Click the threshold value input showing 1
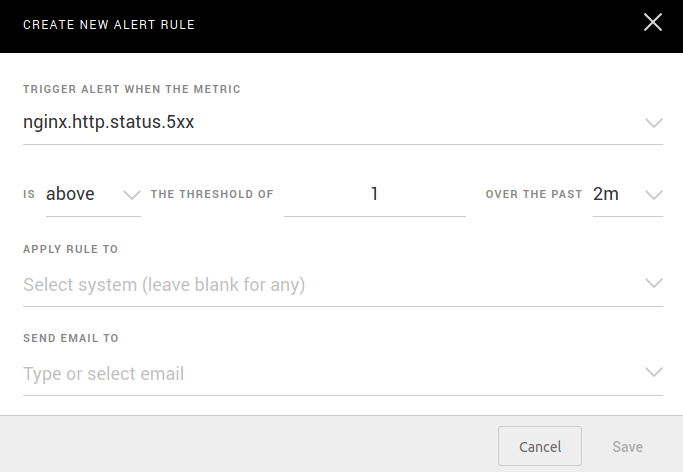The height and width of the screenshot is (472, 683). coord(375,194)
